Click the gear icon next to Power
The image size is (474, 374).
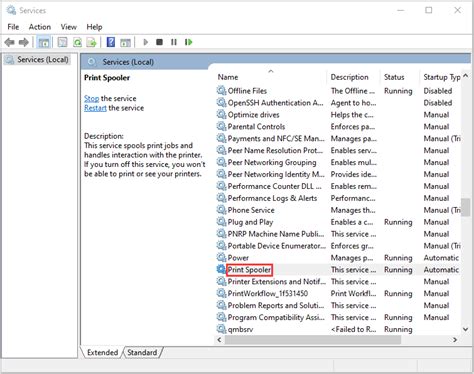click(221, 257)
